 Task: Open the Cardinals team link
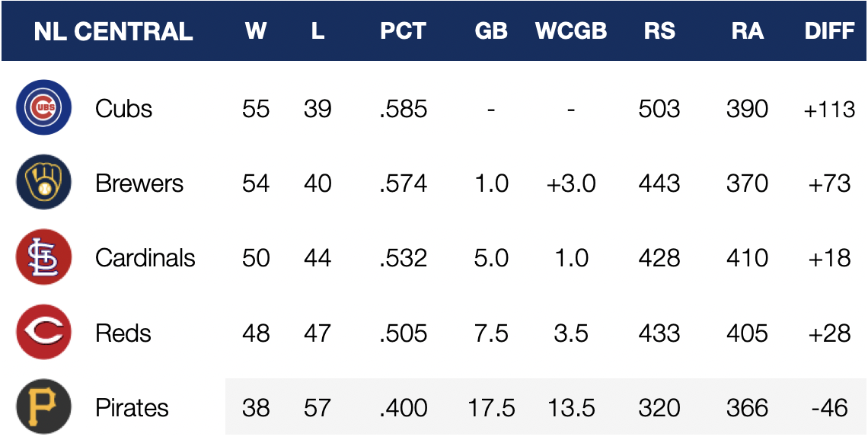point(145,258)
